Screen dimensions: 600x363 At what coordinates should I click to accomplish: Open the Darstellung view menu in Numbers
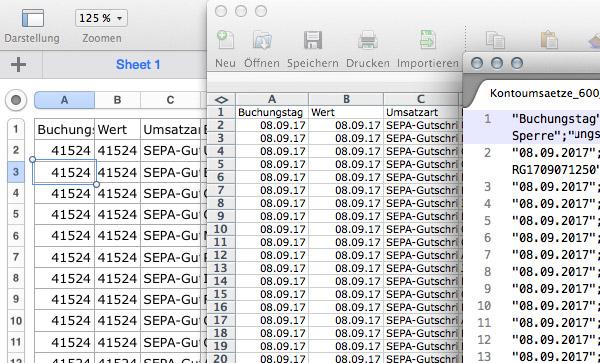tap(33, 18)
